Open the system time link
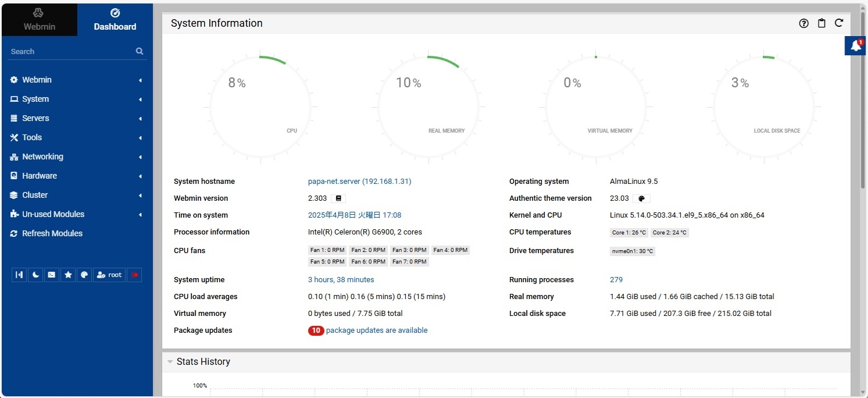Image resolution: width=868 pixels, height=398 pixels. point(355,215)
